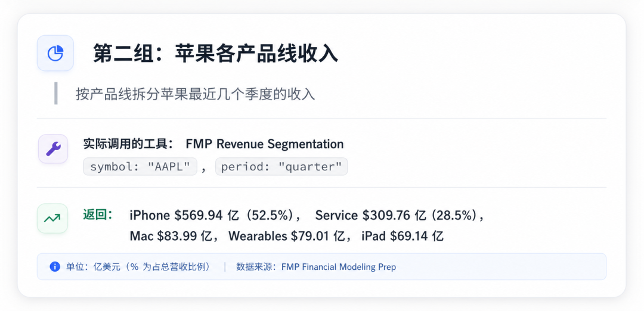Click the label 实际调用的工具：
This screenshot has height=311, width=644.
tap(129, 144)
